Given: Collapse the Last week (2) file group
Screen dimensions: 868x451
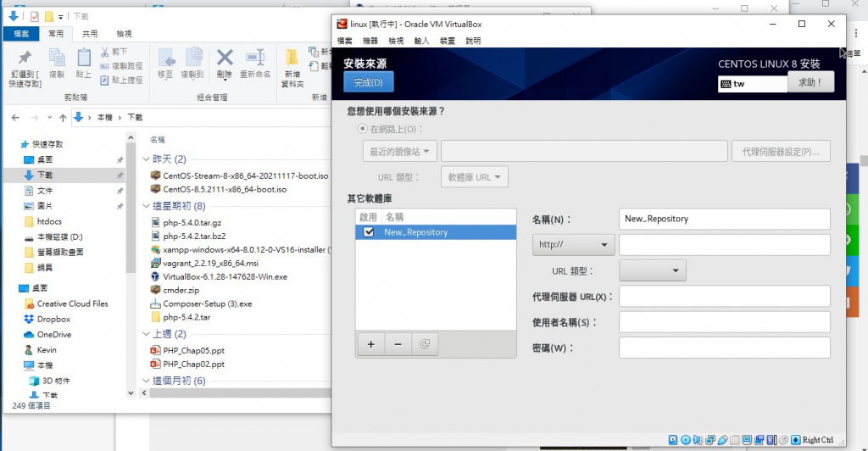Looking at the screenshot, I should [x=146, y=334].
